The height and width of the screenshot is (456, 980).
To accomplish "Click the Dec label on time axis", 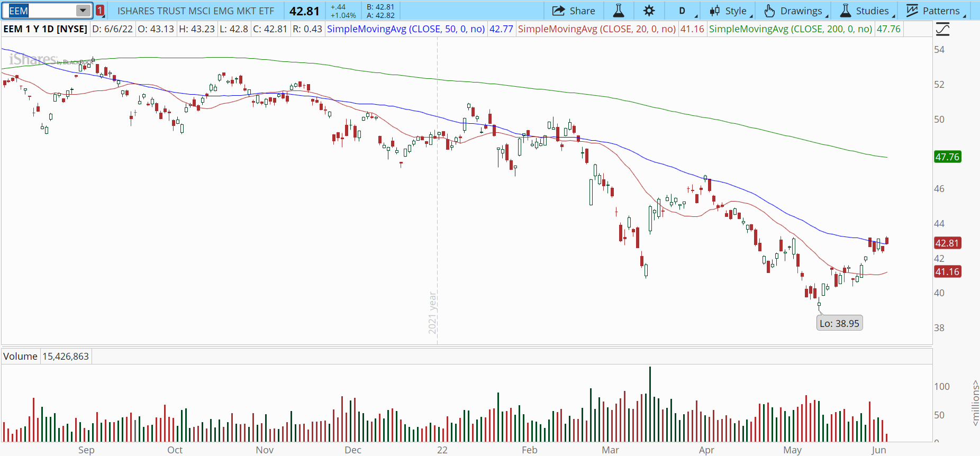I will point(353,450).
